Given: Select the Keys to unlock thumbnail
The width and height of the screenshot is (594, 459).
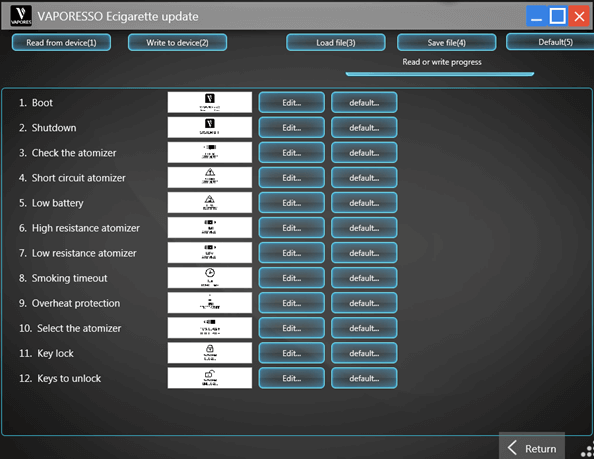Looking at the screenshot, I should 210,378.
